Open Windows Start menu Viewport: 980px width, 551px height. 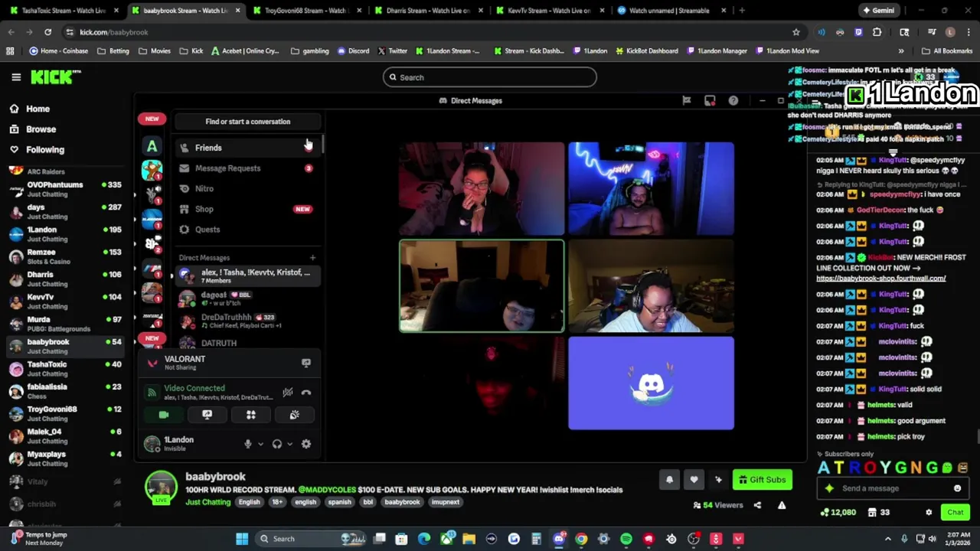(242, 539)
